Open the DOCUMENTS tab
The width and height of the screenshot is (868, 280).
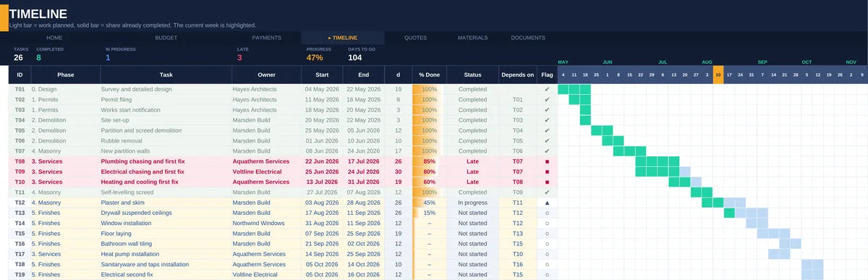click(528, 38)
